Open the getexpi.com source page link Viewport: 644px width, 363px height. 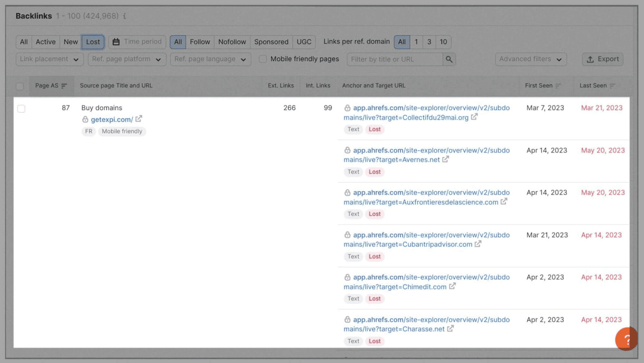tap(111, 119)
